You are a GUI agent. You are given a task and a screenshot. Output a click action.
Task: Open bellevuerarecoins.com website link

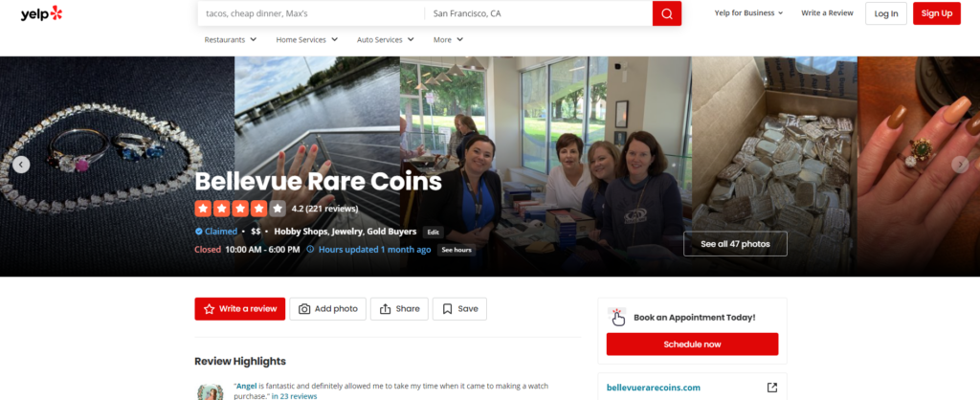coord(653,388)
